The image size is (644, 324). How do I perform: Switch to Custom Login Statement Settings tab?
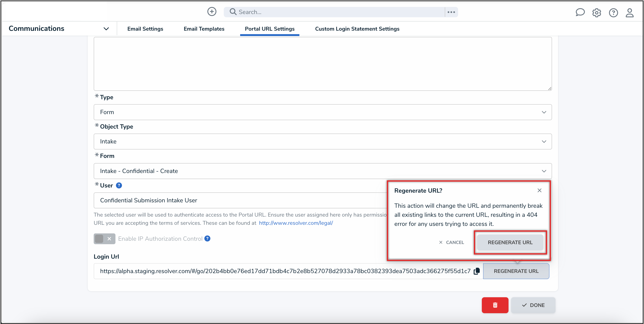coord(357,29)
